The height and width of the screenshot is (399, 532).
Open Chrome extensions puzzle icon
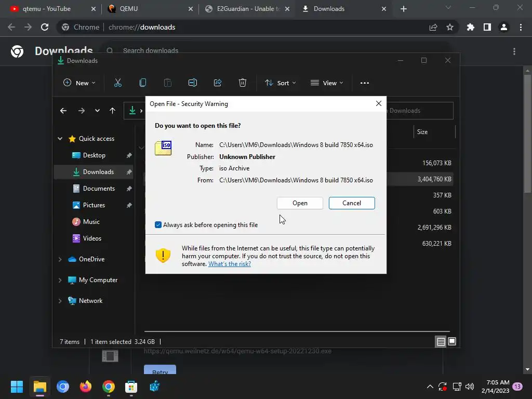pos(471,27)
